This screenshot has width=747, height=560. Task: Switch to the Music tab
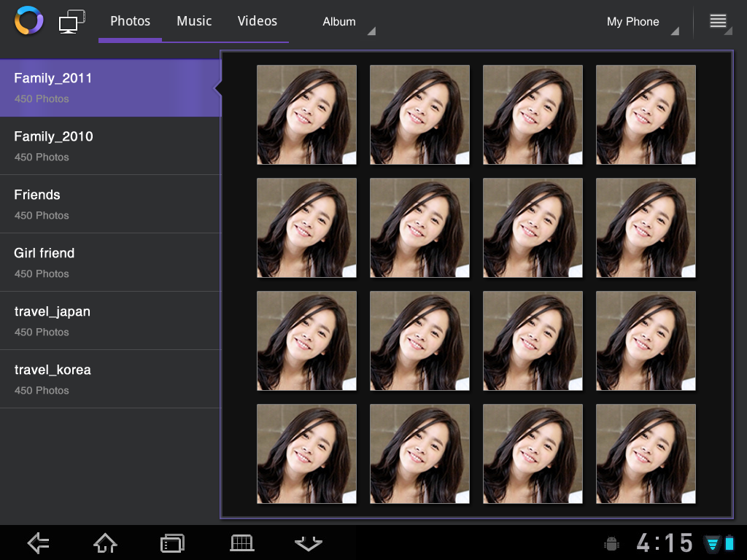click(x=193, y=21)
